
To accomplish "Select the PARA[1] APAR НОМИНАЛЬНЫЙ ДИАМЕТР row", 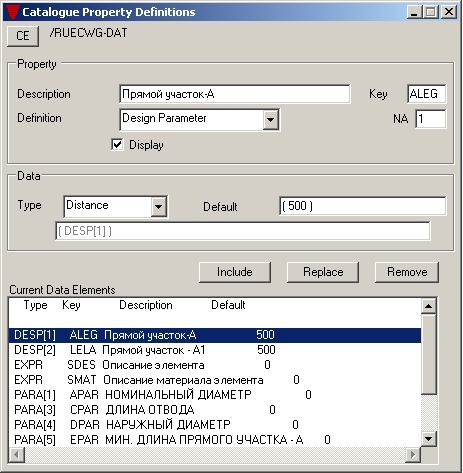I will point(215,395).
